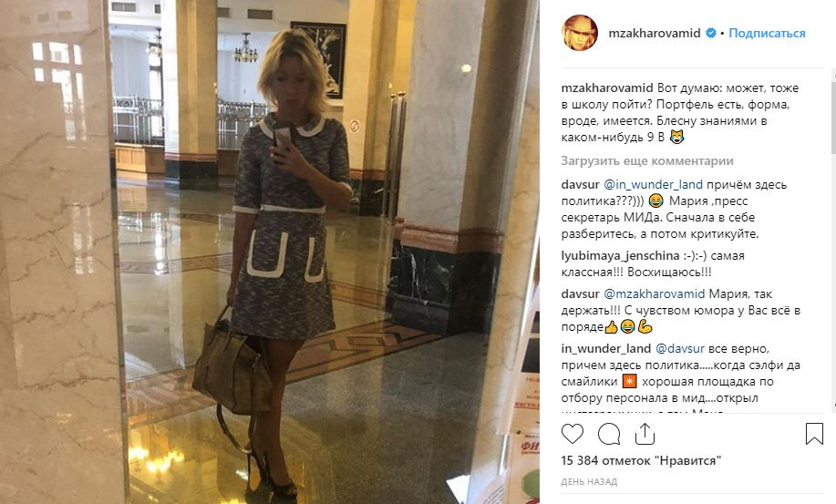Image resolution: width=836 pixels, height=504 pixels.
Task: Open the in_wunder_land commenter profile
Action: pos(606,348)
